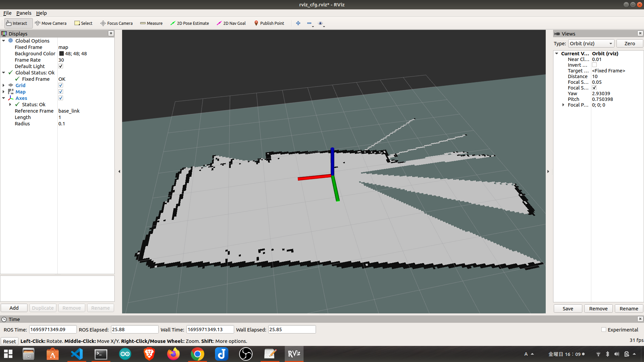Viewport: 644px width, 362px height.
Task: Expand the Focal Point entry in Views
Action: pos(563,105)
